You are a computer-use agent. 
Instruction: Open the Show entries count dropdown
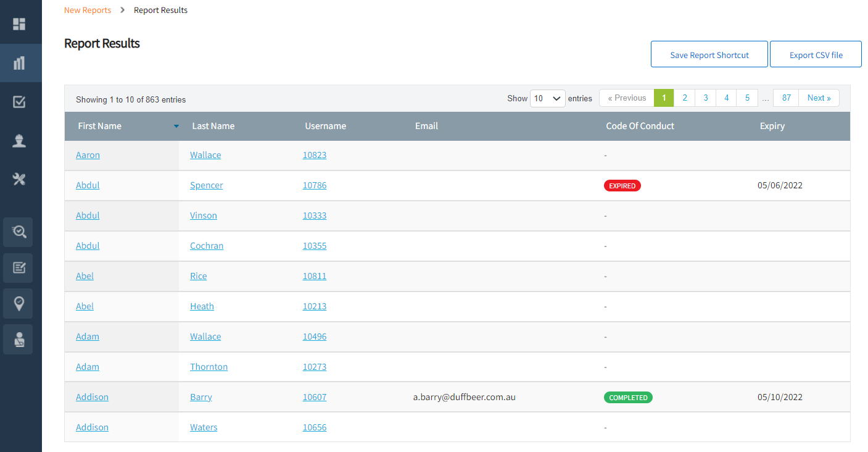coord(547,98)
